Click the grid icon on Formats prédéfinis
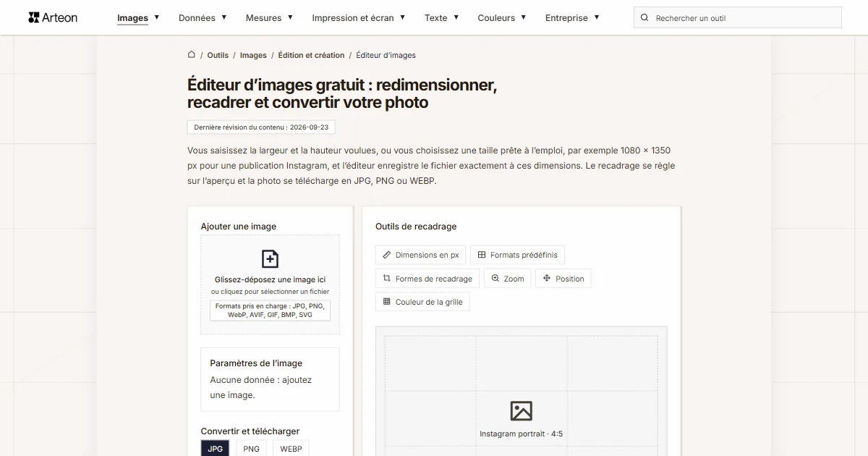868x456 pixels. (482, 255)
